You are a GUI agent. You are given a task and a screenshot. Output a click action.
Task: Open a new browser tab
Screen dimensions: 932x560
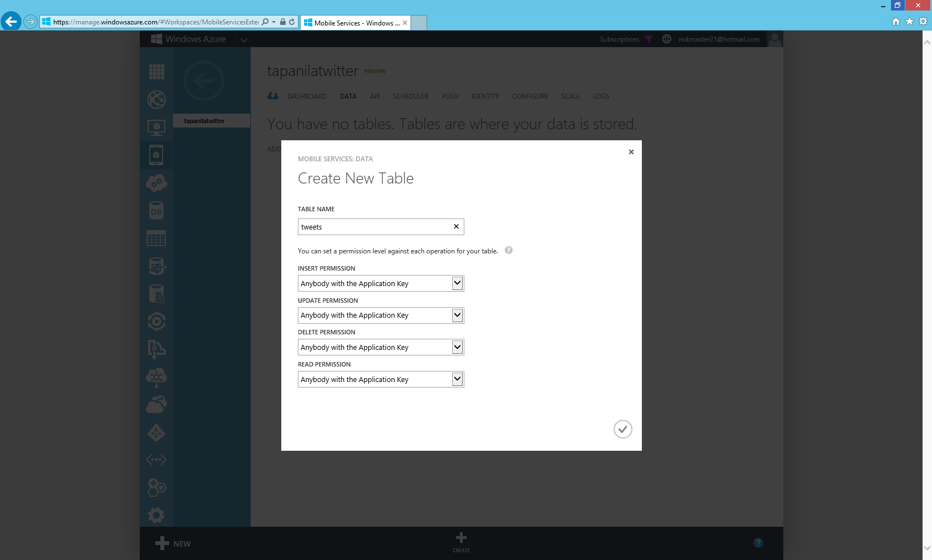tap(419, 23)
